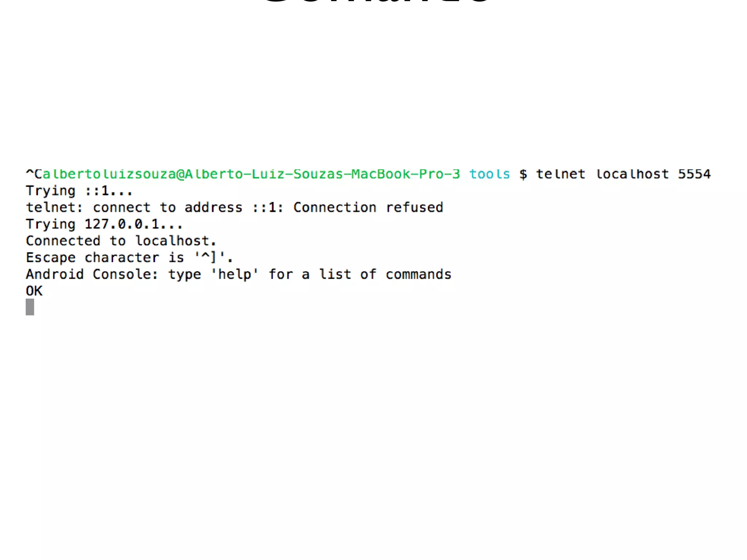
Task: Click the '^]' escape character symbol
Action: tap(209, 257)
